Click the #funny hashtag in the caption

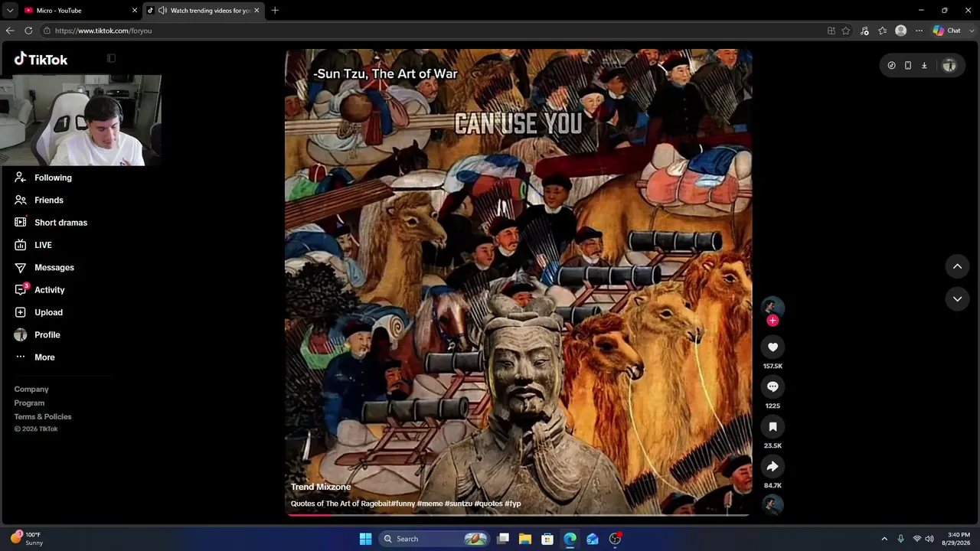(403, 504)
